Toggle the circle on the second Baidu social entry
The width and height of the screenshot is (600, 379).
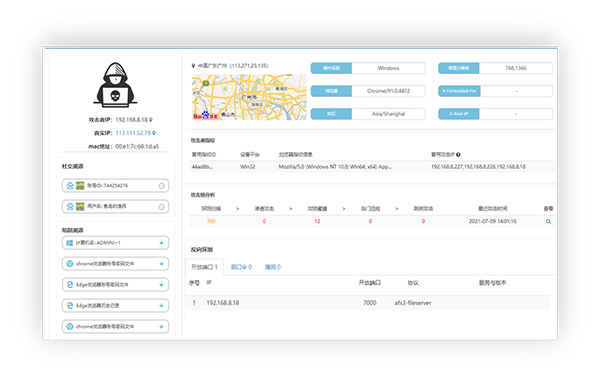tap(161, 207)
